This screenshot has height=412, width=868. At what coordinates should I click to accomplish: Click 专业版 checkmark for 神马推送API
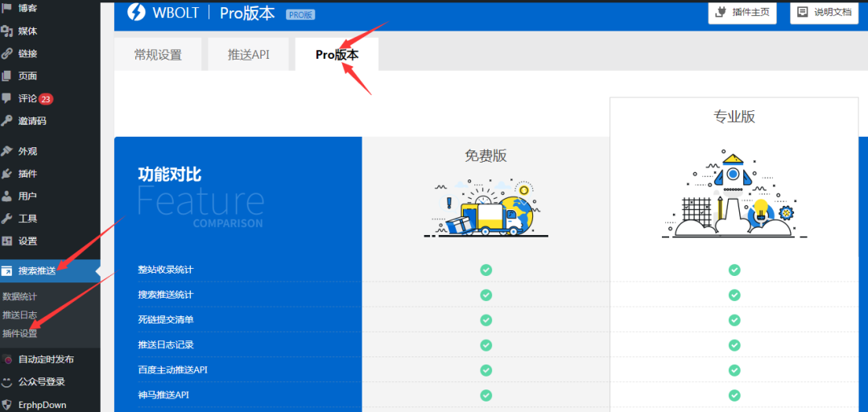(x=734, y=395)
